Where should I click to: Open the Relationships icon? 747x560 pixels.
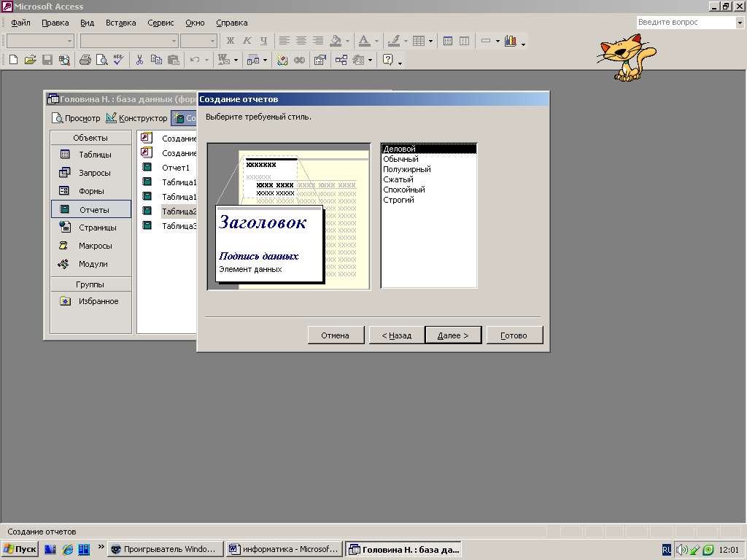pos(341,60)
